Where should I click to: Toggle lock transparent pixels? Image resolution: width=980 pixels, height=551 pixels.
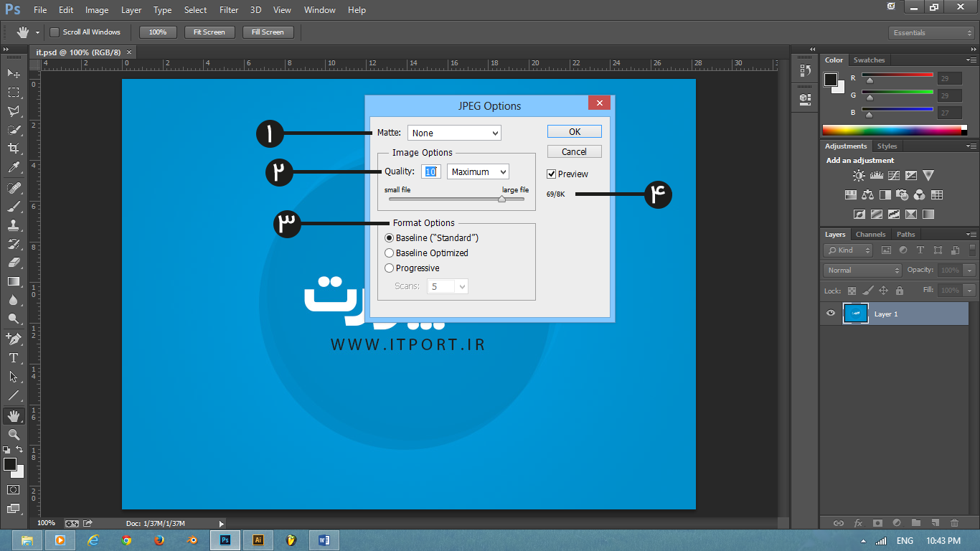pyautogui.click(x=852, y=291)
